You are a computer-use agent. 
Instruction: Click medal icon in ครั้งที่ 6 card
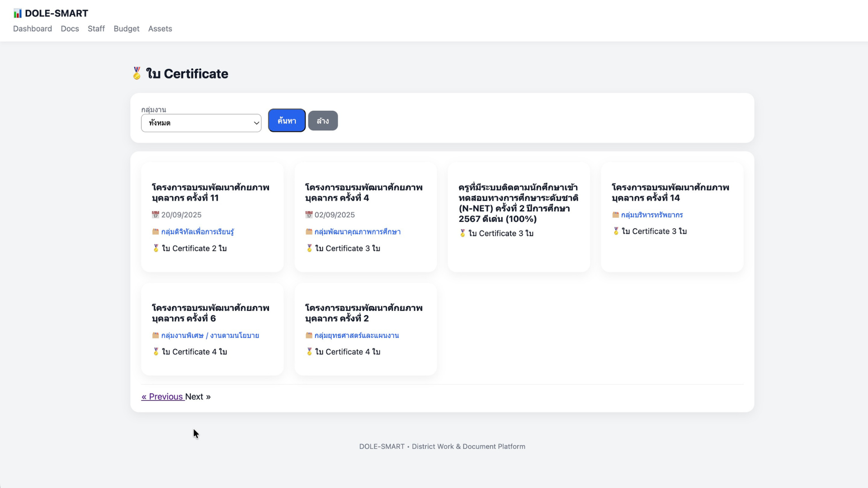(156, 352)
